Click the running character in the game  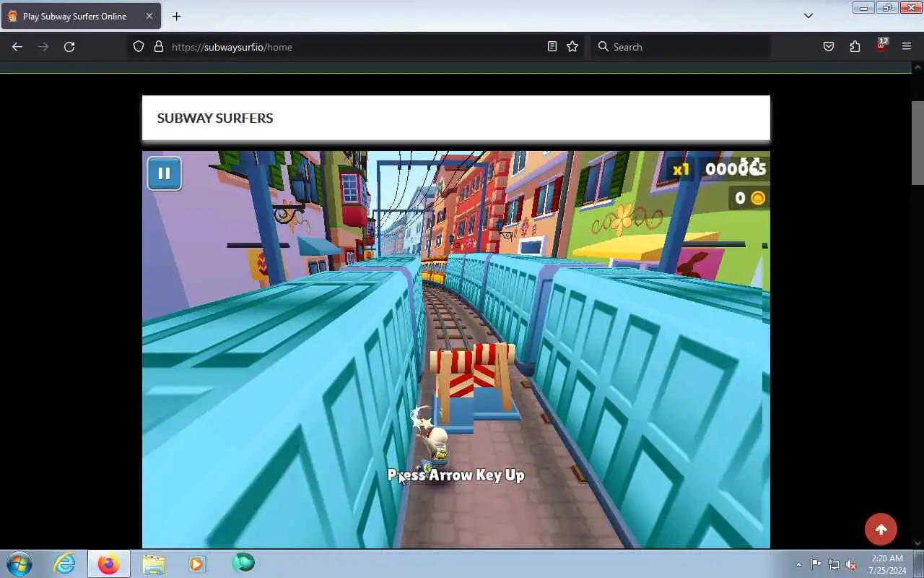[x=434, y=448]
